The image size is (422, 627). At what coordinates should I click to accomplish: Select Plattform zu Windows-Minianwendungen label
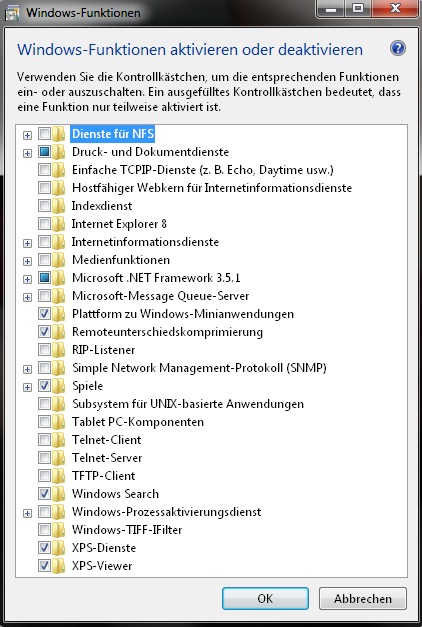tap(183, 314)
